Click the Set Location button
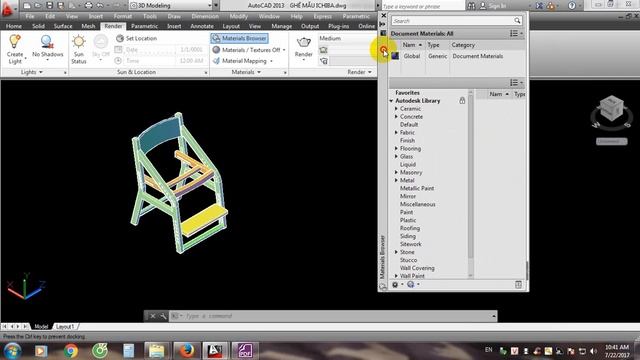The width and height of the screenshot is (640, 360). pyautogui.click(x=136, y=38)
